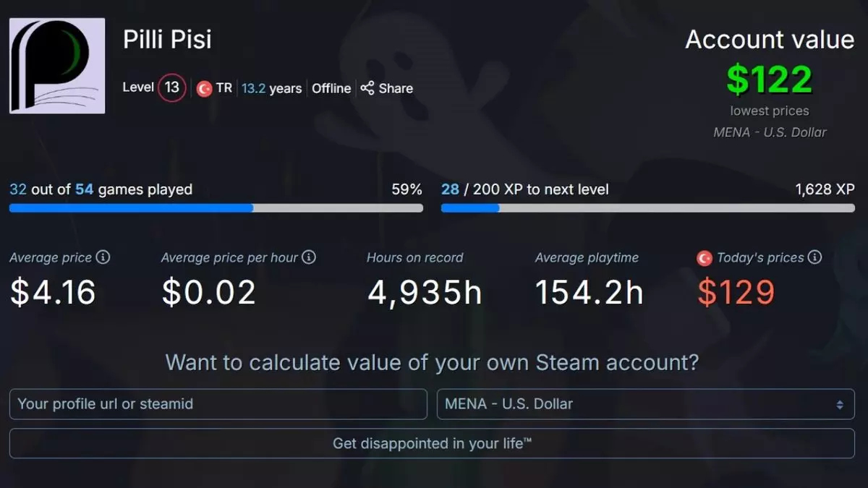Click the 28 XP value link
Viewport: 868px width, 488px height.
450,189
